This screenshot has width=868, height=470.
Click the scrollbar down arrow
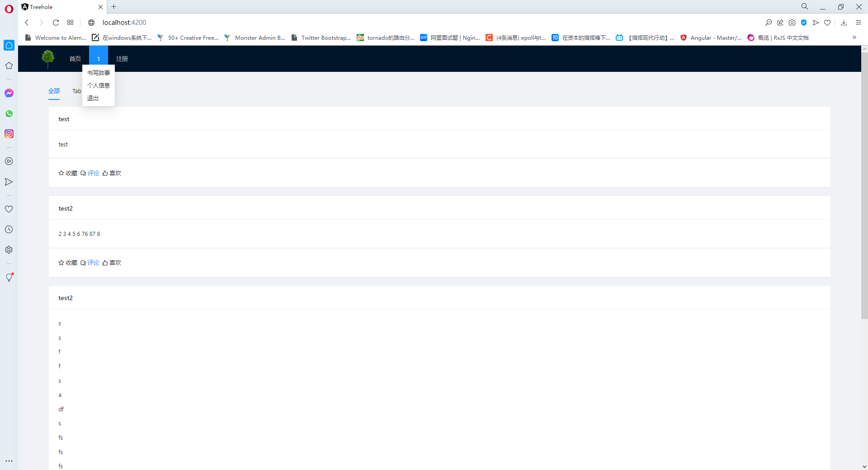click(x=864, y=466)
